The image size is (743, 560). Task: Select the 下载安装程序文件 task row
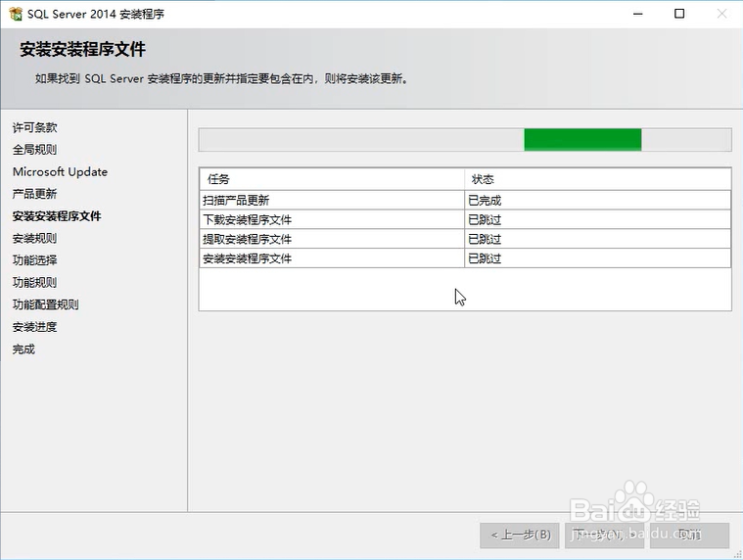tap(465, 220)
